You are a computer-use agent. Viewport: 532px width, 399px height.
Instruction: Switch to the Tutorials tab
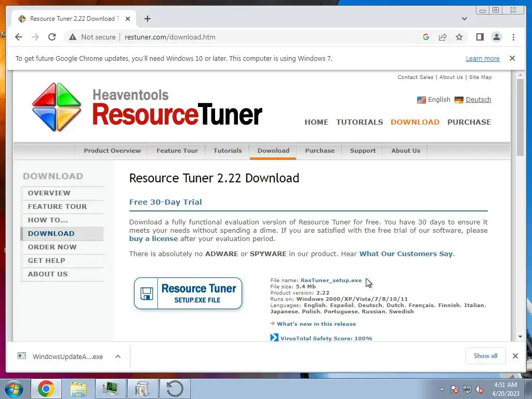coord(228,151)
